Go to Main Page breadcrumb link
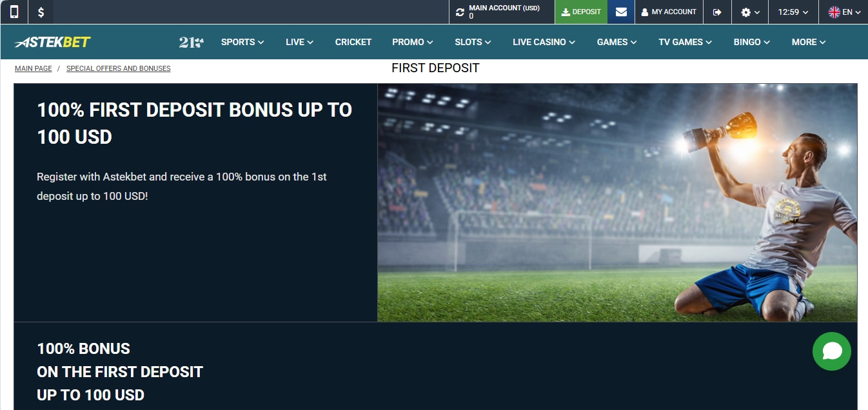The width and height of the screenshot is (868, 410). 34,68
